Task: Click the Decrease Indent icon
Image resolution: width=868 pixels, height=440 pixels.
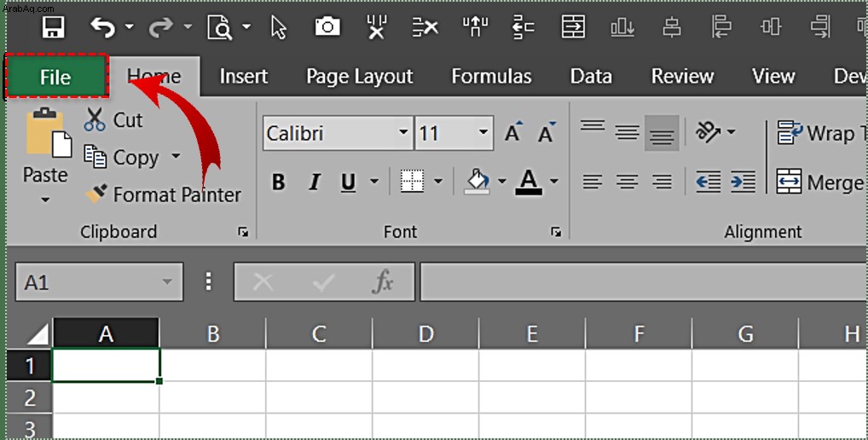Action: pos(709,182)
